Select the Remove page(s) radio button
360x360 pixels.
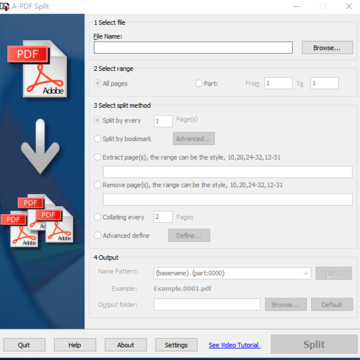(97, 185)
